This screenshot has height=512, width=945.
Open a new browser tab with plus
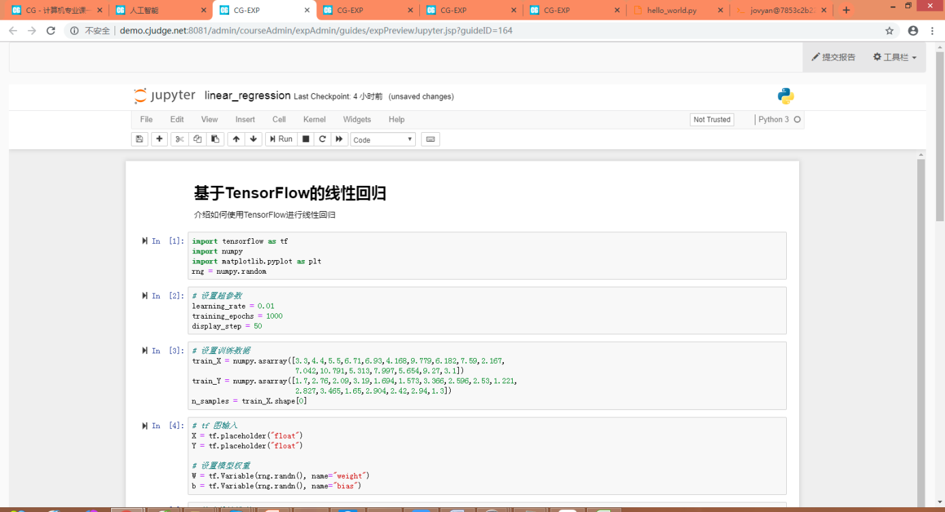pyautogui.click(x=846, y=10)
